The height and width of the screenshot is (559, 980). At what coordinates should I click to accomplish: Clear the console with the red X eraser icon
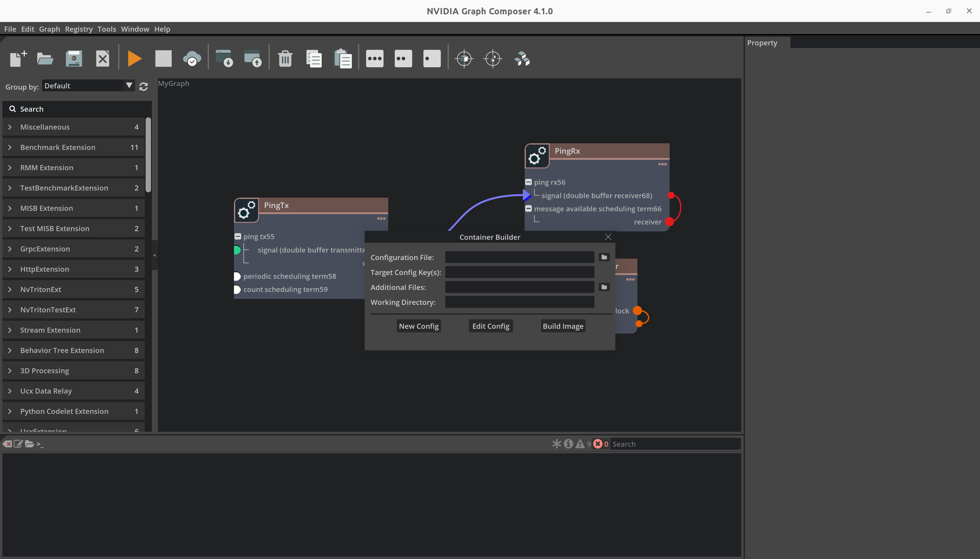point(7,444)
